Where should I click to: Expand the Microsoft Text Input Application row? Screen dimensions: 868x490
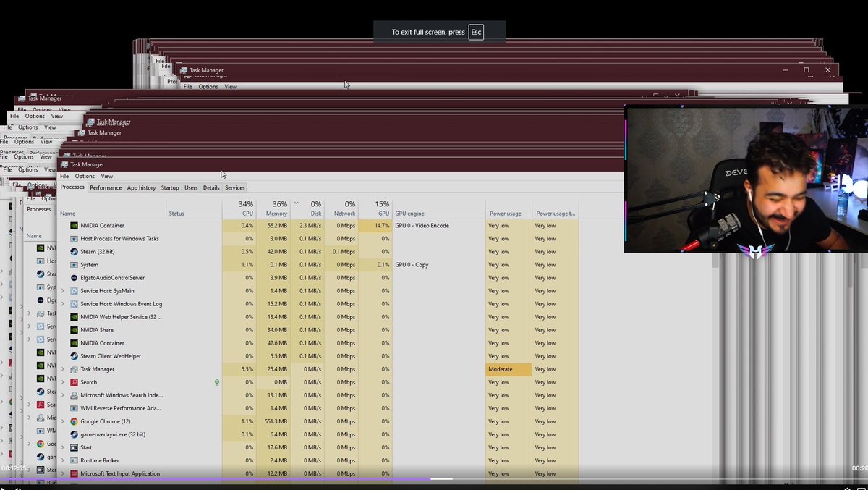(x=63, y=473)
